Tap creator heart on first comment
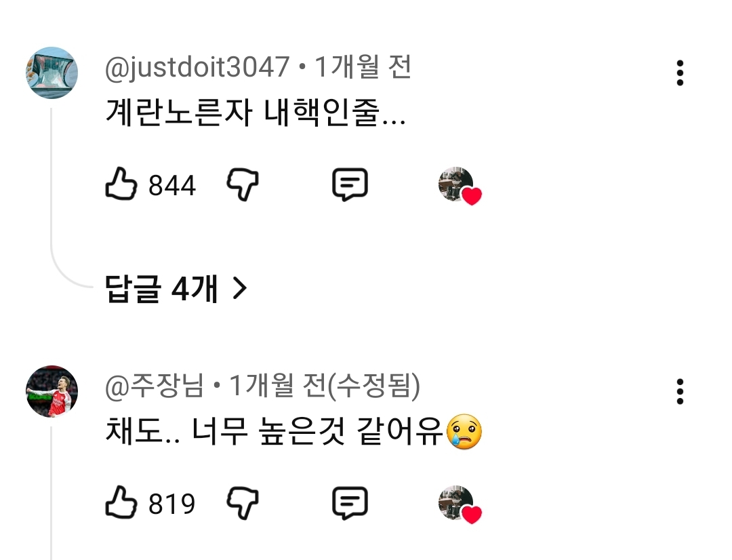Viewport: 732px width, 560px height. click(460, 186)
